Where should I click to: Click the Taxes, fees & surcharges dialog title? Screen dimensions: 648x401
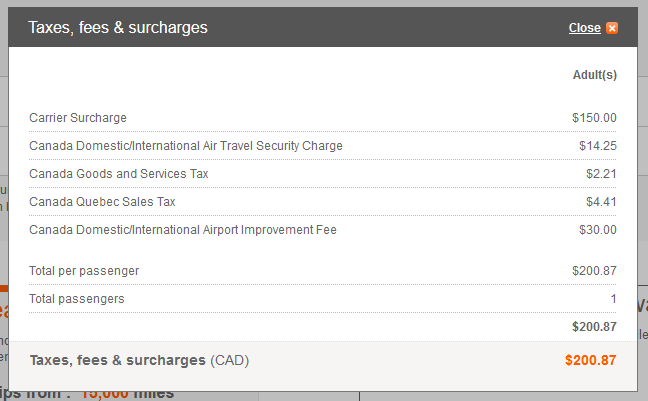pos(118,28)
